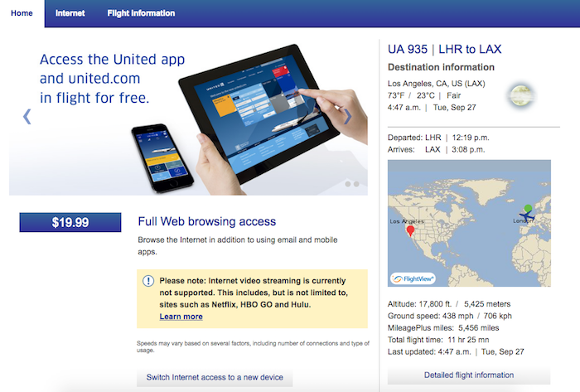Click the info exclamation icon in the notice
The width and height of the screenshot is (580, 392).
[x=148, y=281]
